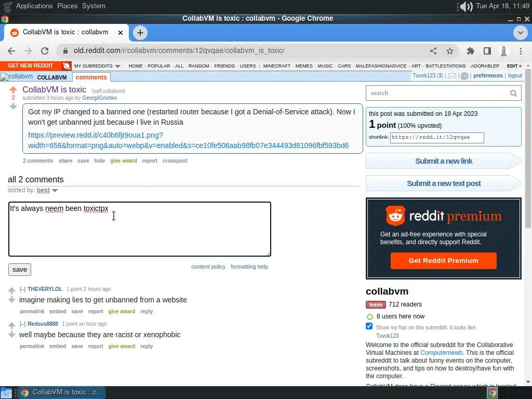Open the Reddit chat bubble icon
This screenshot has height=399, width=532.
click(464, 76)
